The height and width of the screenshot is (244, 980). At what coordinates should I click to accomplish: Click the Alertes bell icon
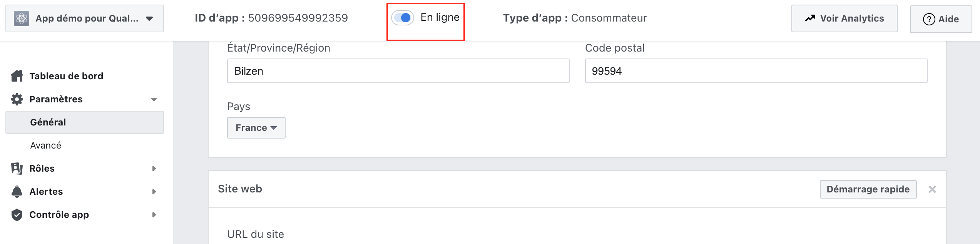tap(17, 191)
